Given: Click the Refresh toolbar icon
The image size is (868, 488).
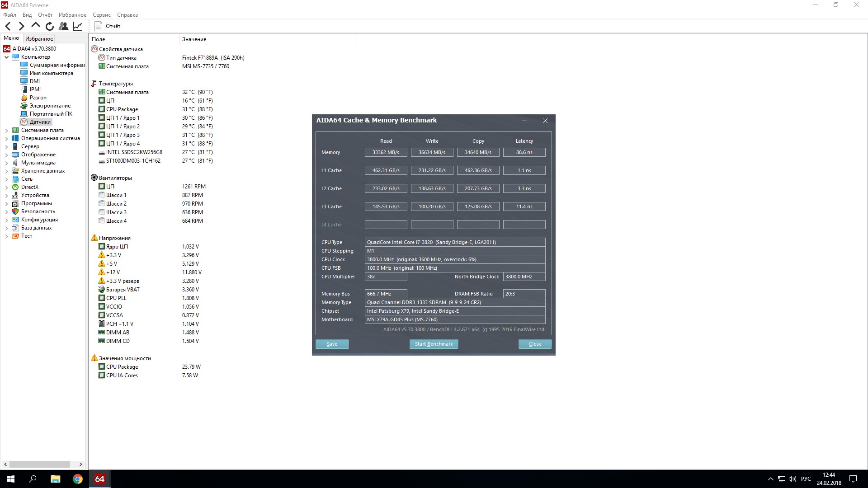Looking at the screenshot, I should click(x=50, y=26).
